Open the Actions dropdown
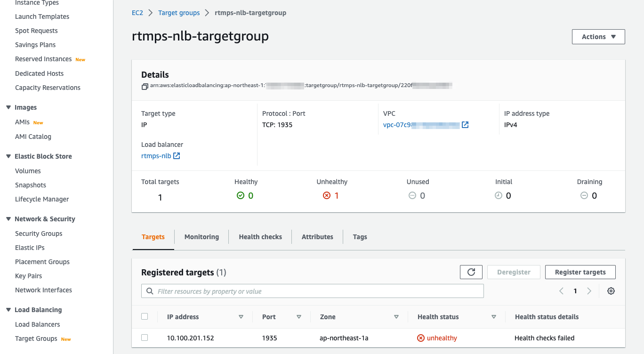The height and width of the screenshot is (354, 644). 598,37
